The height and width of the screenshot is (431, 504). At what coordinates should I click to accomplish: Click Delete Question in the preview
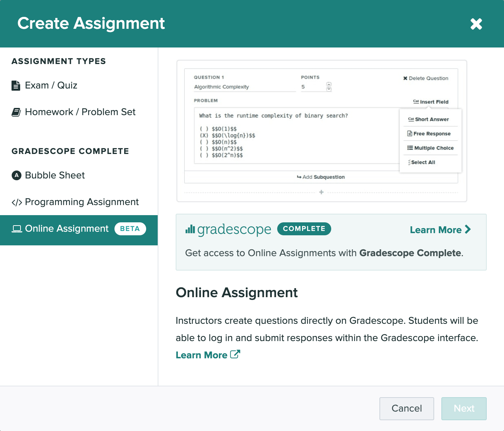(426, 78)
